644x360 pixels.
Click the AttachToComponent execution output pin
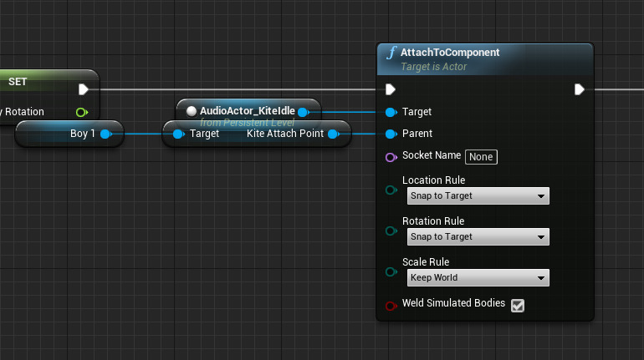tap(580, 89)
